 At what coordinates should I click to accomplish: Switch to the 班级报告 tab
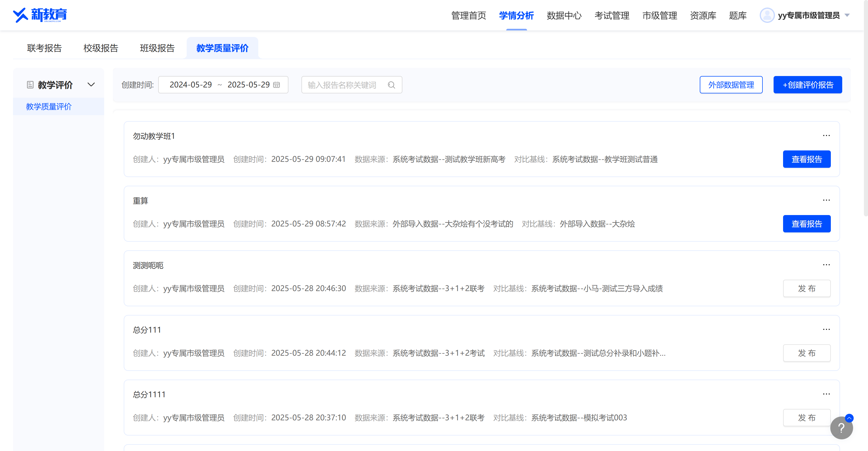(157, 48)
